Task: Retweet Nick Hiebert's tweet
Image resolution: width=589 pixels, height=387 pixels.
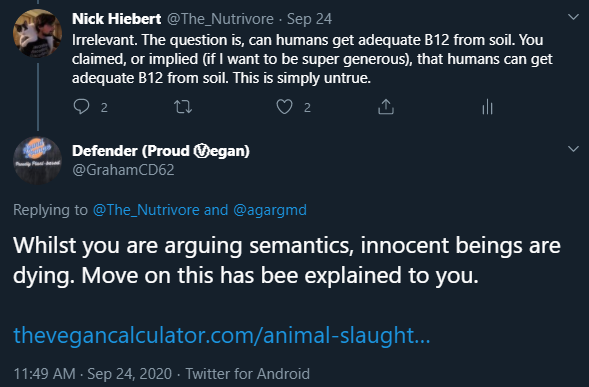Action: click(x=183, y=107)
